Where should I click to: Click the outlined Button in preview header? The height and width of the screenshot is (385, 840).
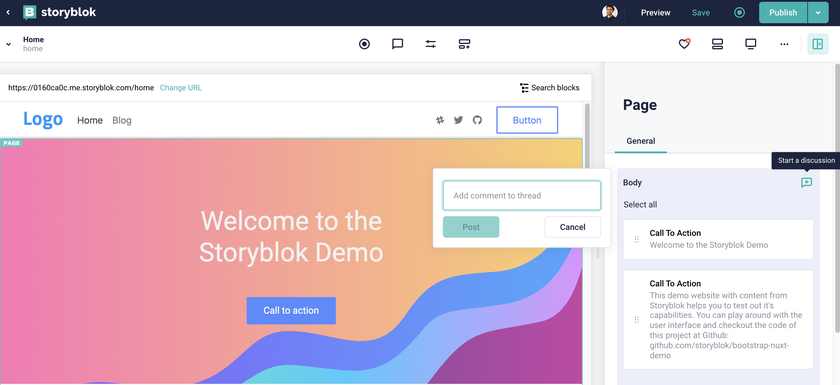527,120
